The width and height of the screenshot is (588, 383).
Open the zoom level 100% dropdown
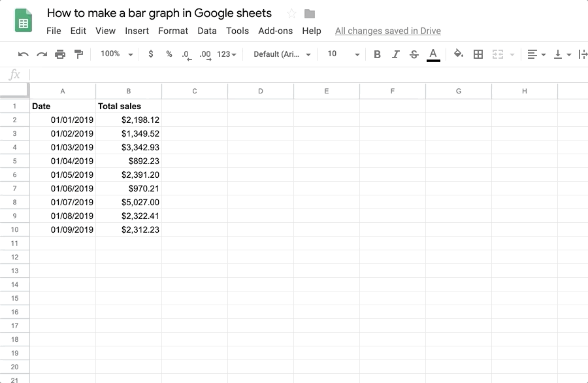coord(117,54)
